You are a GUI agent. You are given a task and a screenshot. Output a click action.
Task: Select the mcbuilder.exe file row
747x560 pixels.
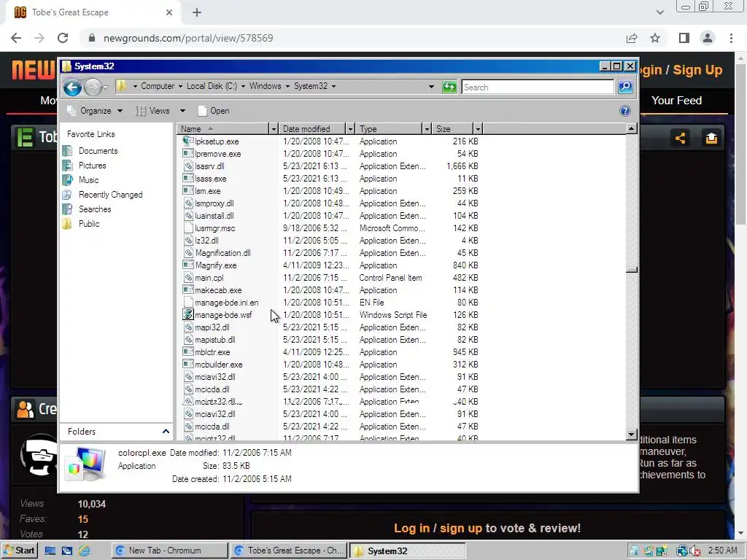330,365
